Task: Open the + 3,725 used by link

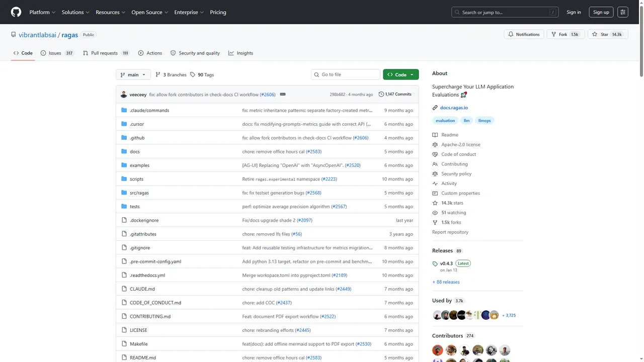Action: coord(509,315)
